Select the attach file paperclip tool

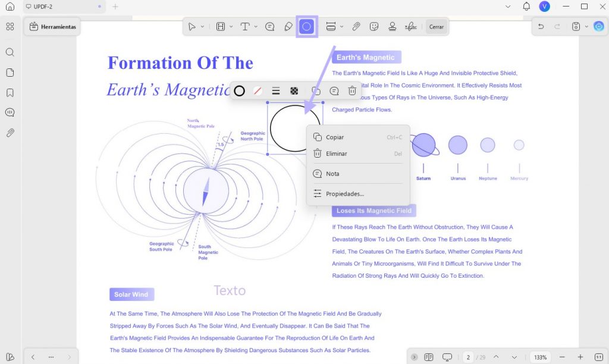tap(356, 26)
